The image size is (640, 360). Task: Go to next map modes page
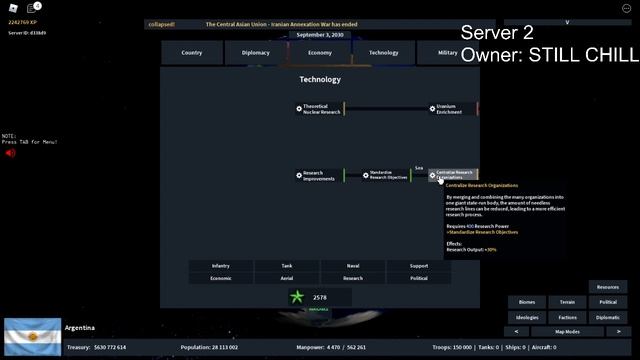(618, 331)
